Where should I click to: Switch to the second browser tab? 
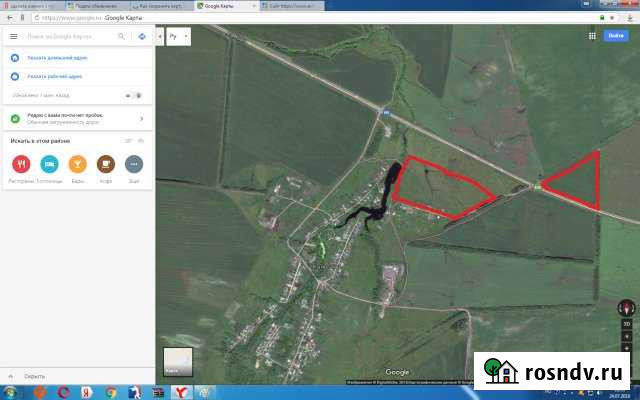point(97,6)
